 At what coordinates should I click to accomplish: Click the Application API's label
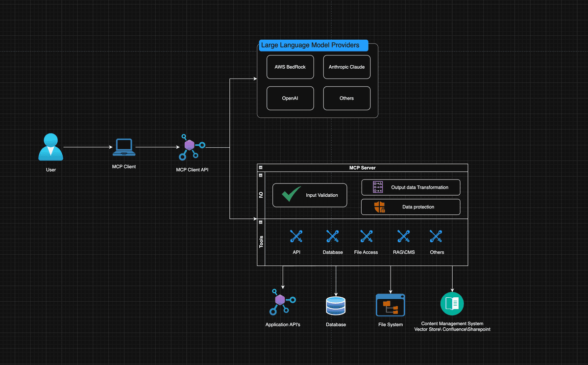pyautogui.click(x=283, y=325)
